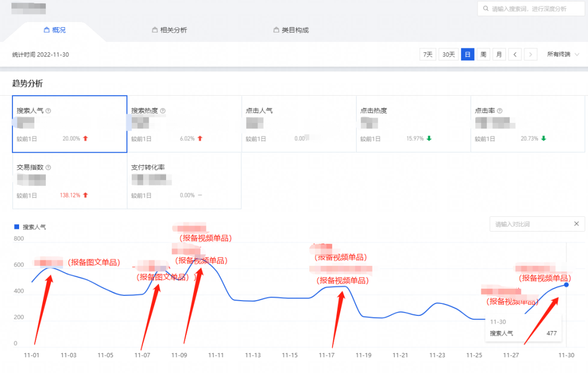
Task: Toggle 搜索人气 legend series in chart
Action: pos(30,227)
